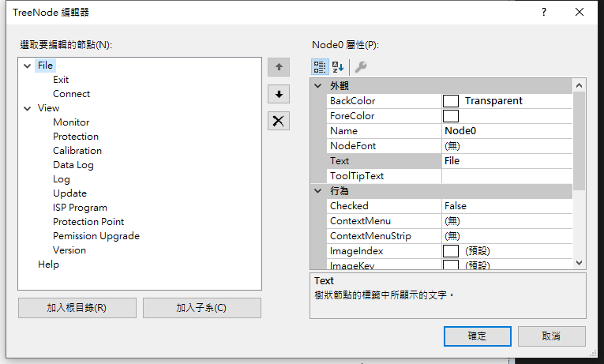Click the BackColor white swatch
The image size is (604, 364).
pyautogui.click(x=451, y=101)
